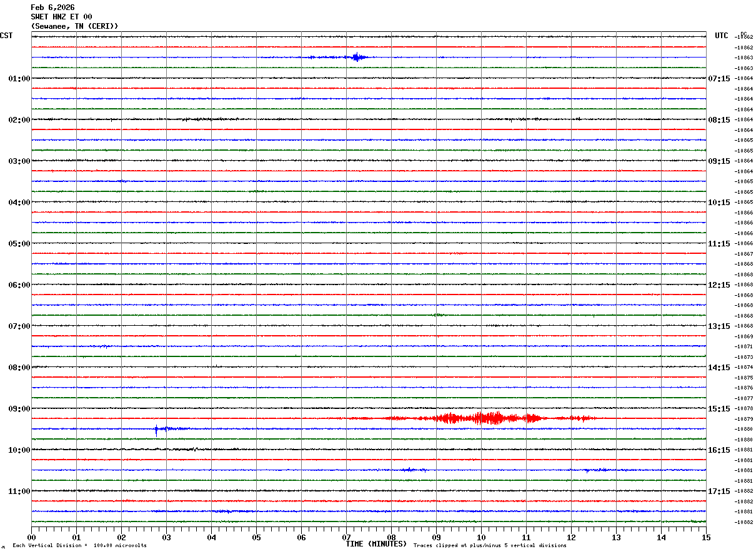The width and height of the screenshot is (756, 554).
Task: Click the Sewanee, TN (CERI) location text
Action: 74,26
